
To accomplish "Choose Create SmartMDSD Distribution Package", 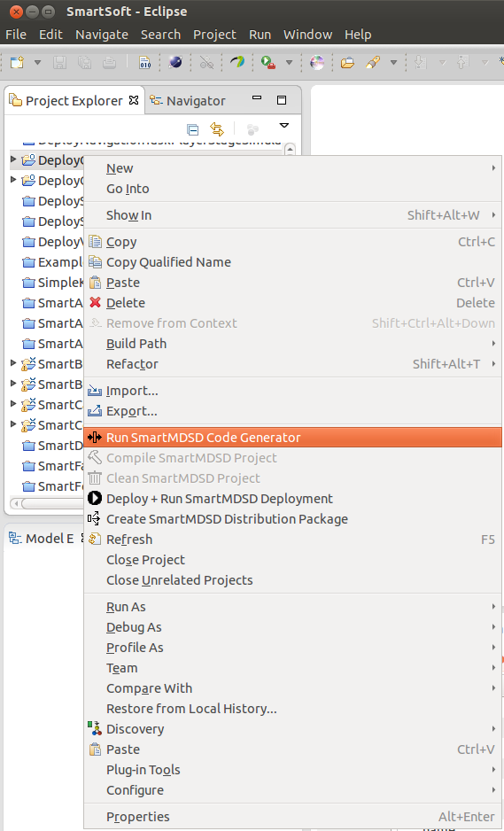I will pyautogui.click(x=292, y=519).
